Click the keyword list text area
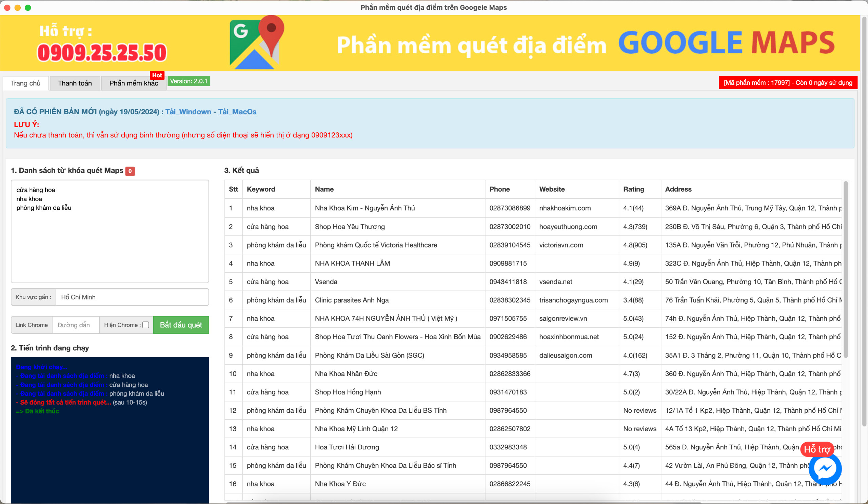Viewport: 868px width, 504px height. click(x=110, y=231)
